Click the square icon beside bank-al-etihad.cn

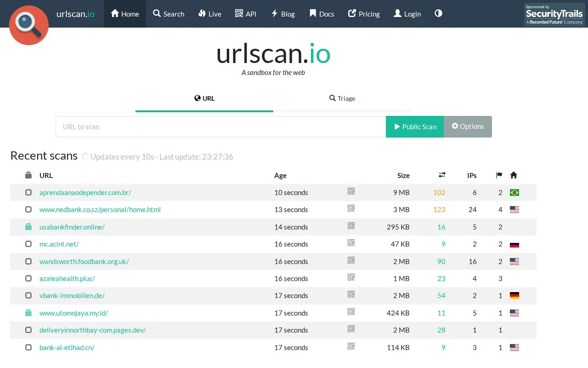point(28,347)
